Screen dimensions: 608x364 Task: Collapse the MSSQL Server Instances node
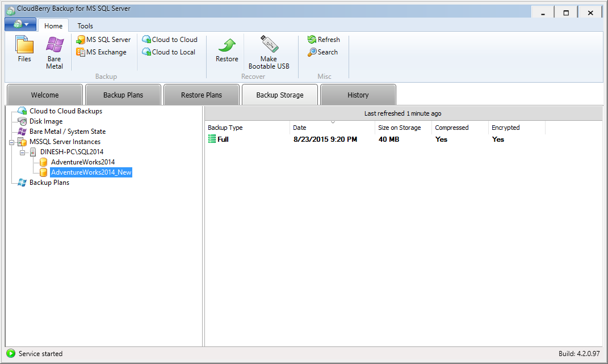(11, 142)
